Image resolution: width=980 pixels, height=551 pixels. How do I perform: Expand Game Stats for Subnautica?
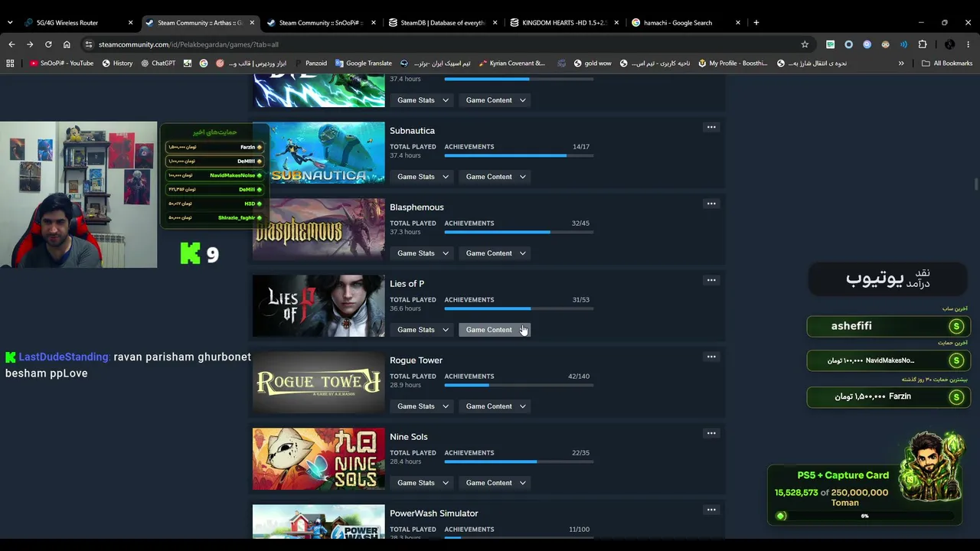coord(423,177)
